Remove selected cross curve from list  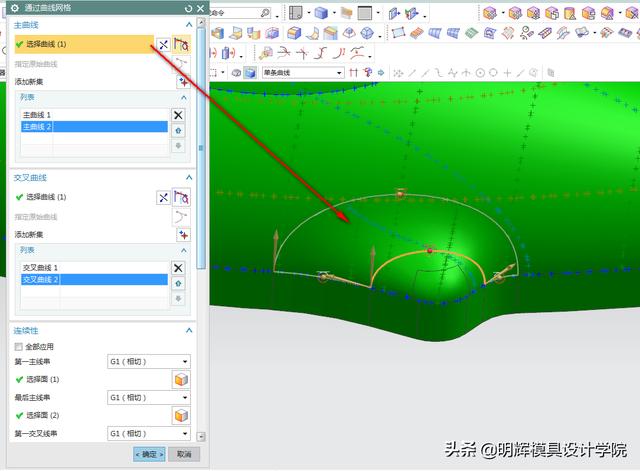click(178, 268)
